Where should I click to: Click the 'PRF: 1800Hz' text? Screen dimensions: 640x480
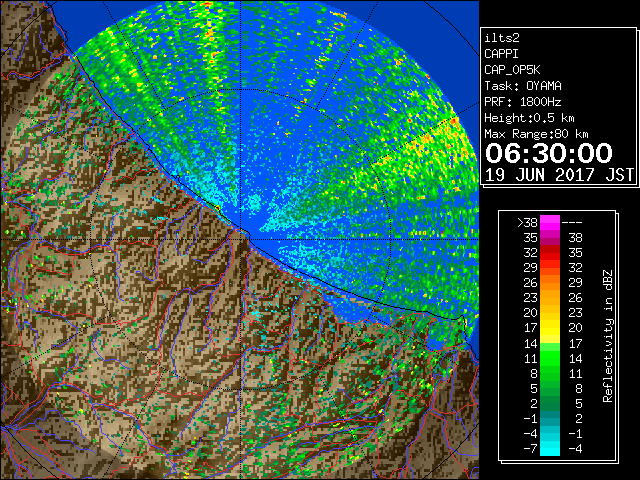pyautogui.click(x=523, y=102)
